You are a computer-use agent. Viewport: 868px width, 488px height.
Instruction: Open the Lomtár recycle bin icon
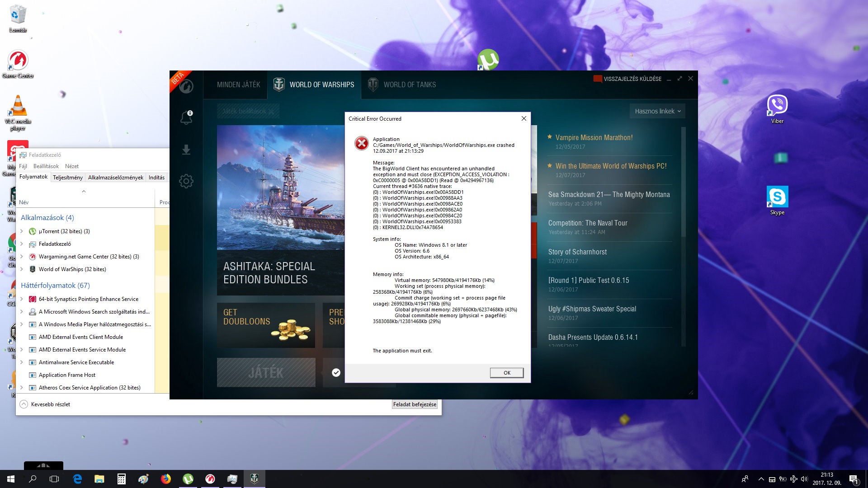click(x=18, y=18)
